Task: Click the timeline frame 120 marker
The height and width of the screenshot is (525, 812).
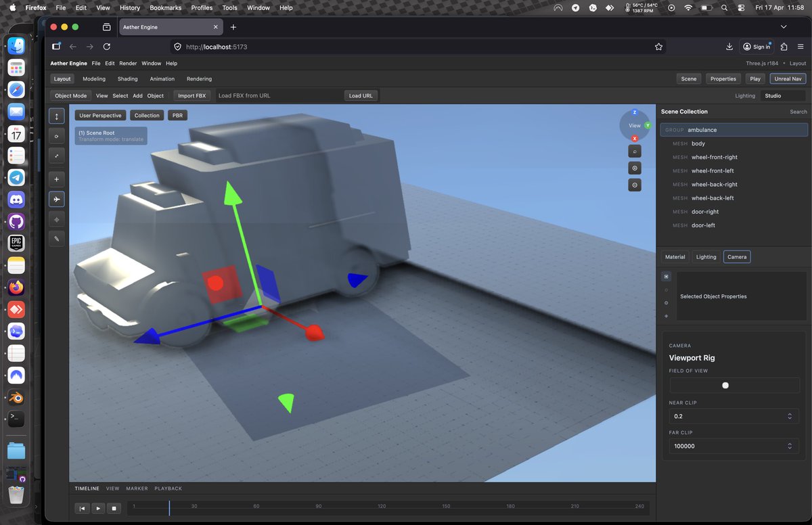Action: 382,506
